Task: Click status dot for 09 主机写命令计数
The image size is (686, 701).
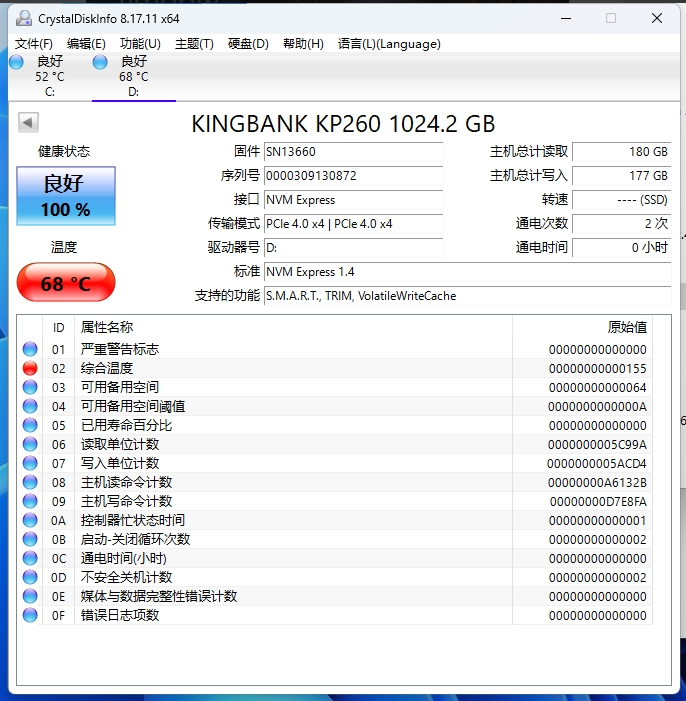Action: click(x=30, y=501)
